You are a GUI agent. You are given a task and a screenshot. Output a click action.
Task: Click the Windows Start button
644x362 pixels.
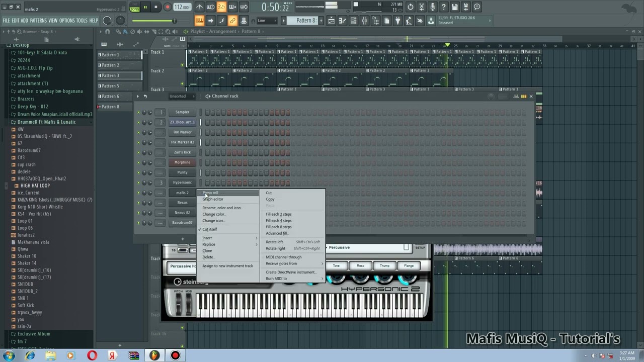9,355
